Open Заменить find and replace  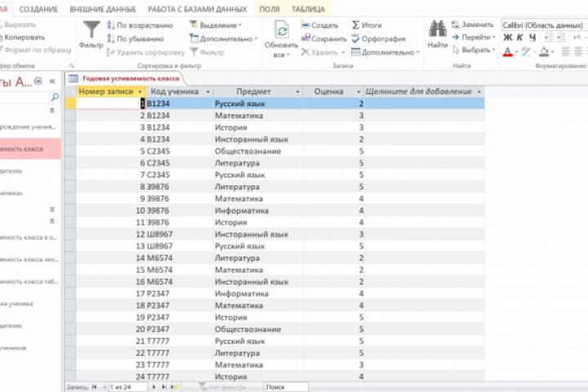473,24
